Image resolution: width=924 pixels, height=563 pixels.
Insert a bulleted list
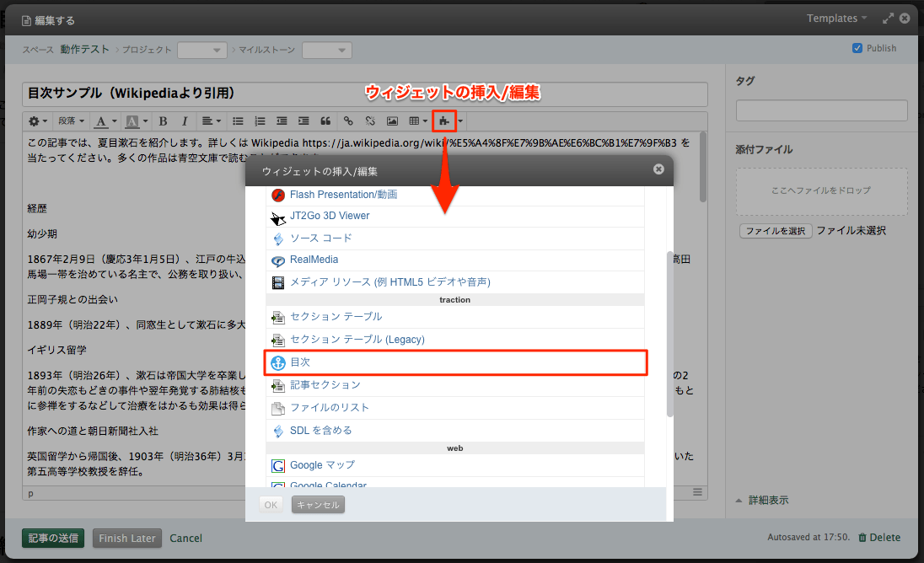pyautogui.click(x=238, y=121)
